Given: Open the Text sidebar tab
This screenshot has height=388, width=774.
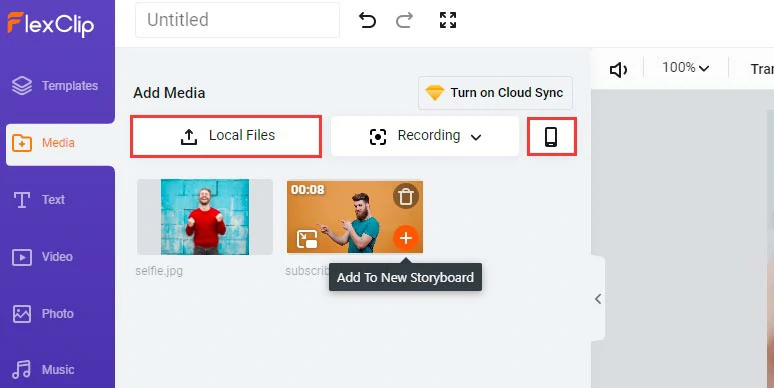Looking at the screenshot, I should tap(39, 200).
